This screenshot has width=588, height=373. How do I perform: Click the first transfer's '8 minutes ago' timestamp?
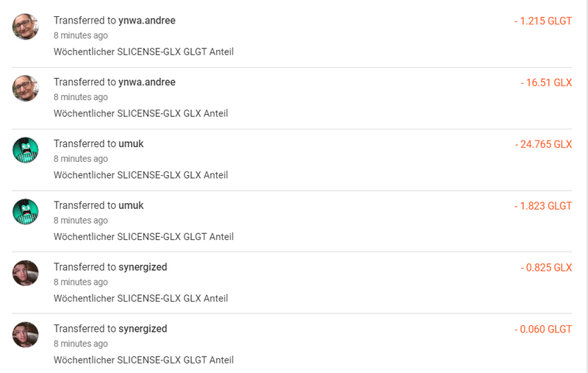[x=81, y=35]
